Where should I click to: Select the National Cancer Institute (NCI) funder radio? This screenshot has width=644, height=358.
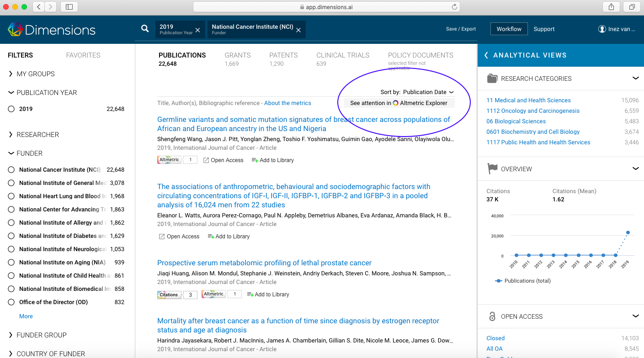click(12, 169)
